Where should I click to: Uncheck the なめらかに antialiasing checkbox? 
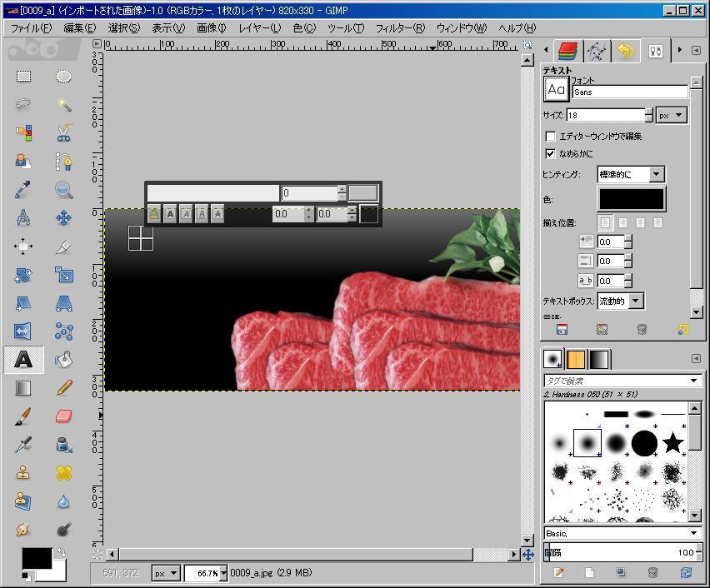550,154
